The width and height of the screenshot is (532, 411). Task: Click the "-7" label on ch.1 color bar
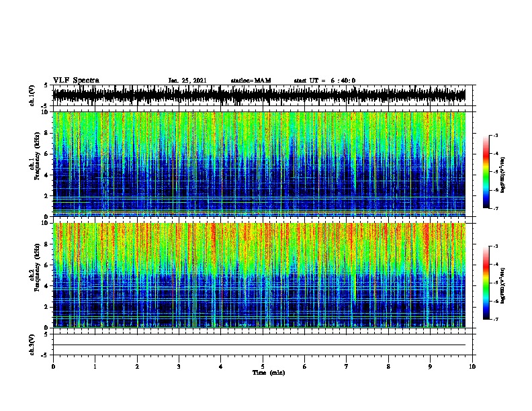click(496, 208)
